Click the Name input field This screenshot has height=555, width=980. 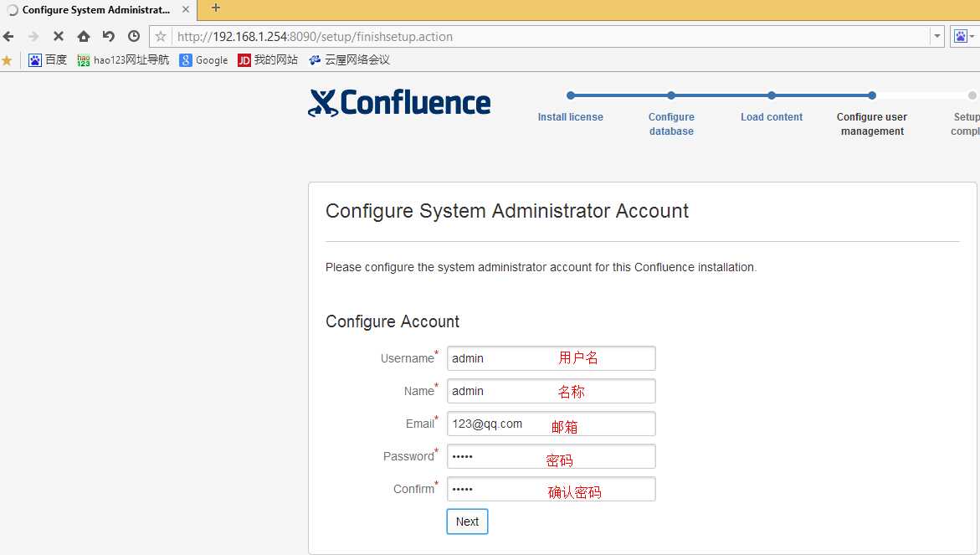pos(552,391)
